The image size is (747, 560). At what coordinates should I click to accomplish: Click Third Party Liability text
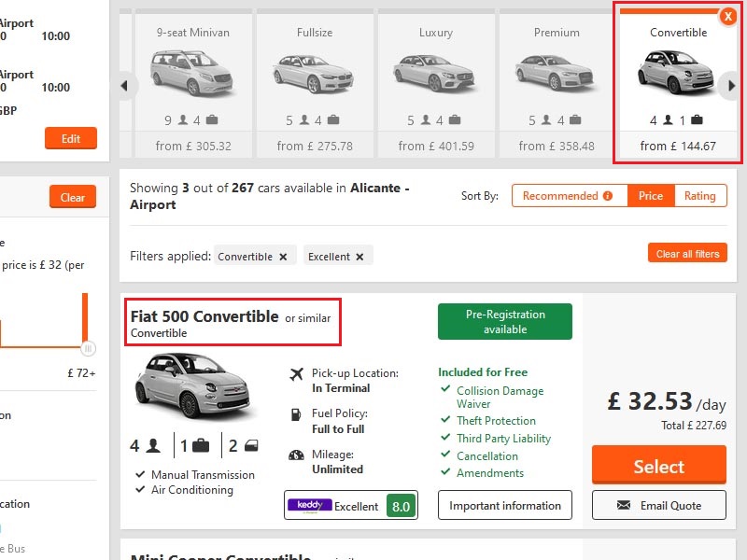click(503, 439)
